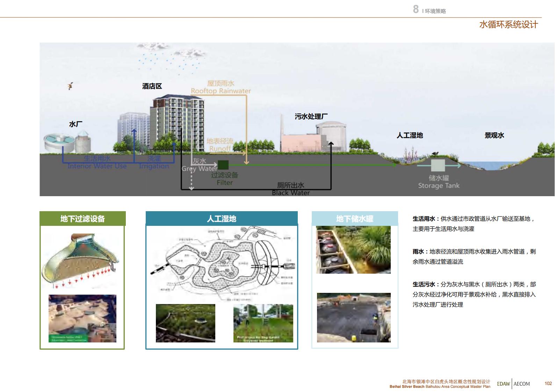Click the page number 102
555x392 pixels.
[548, 383]
